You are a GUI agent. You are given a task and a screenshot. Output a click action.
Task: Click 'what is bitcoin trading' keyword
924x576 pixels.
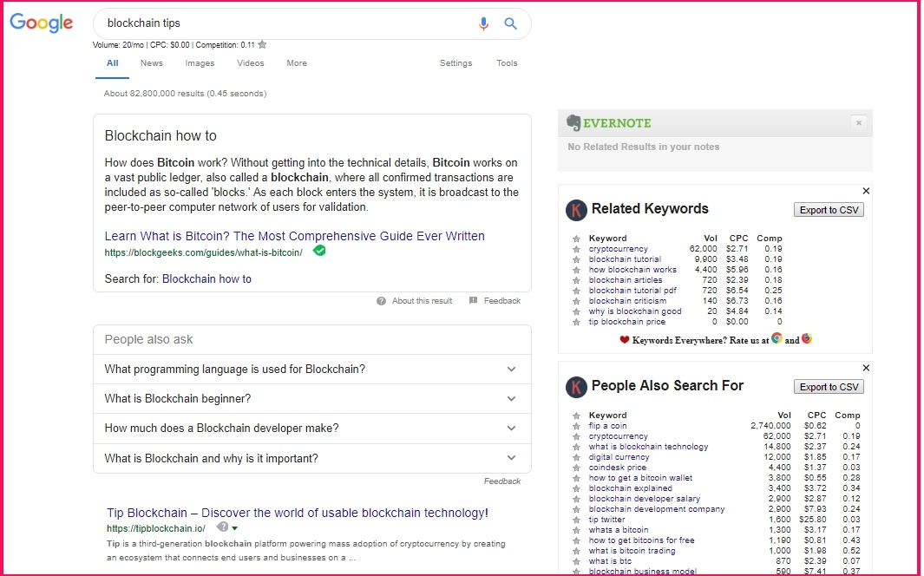632,551
